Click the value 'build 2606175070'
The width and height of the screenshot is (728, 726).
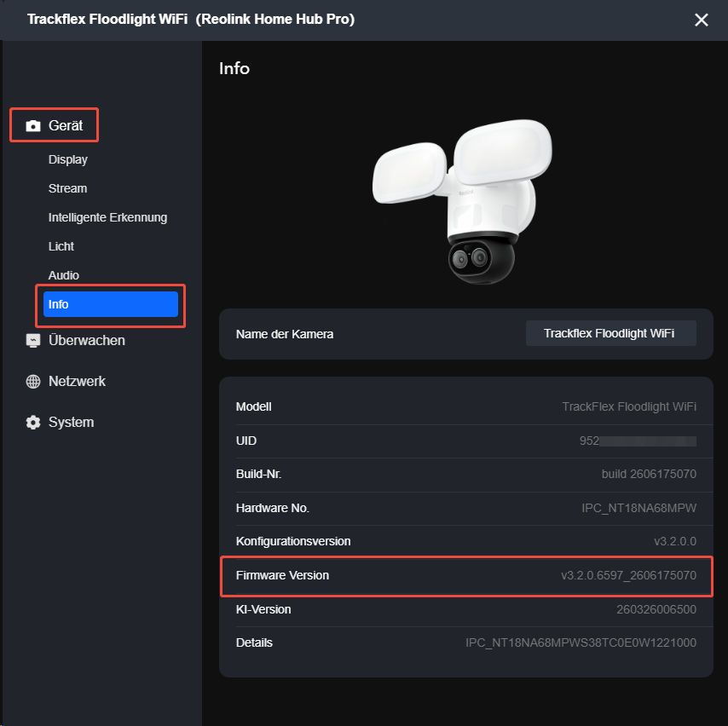649,474
